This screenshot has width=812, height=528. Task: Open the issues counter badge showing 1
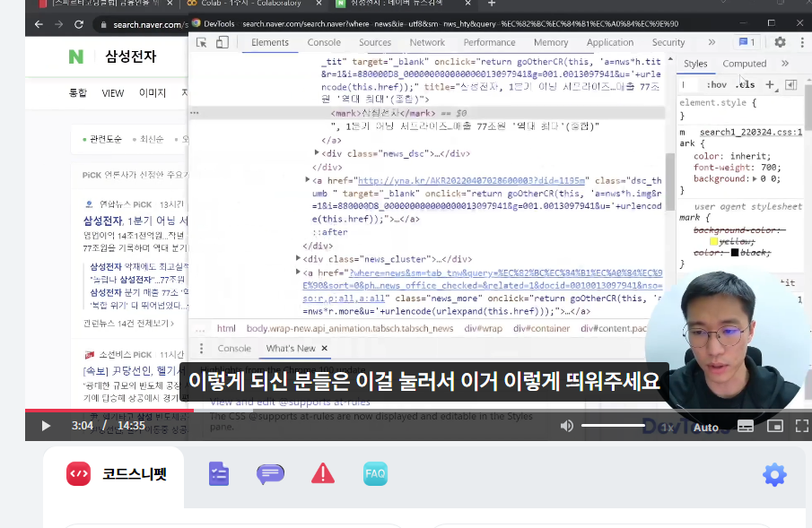point(747,42)
